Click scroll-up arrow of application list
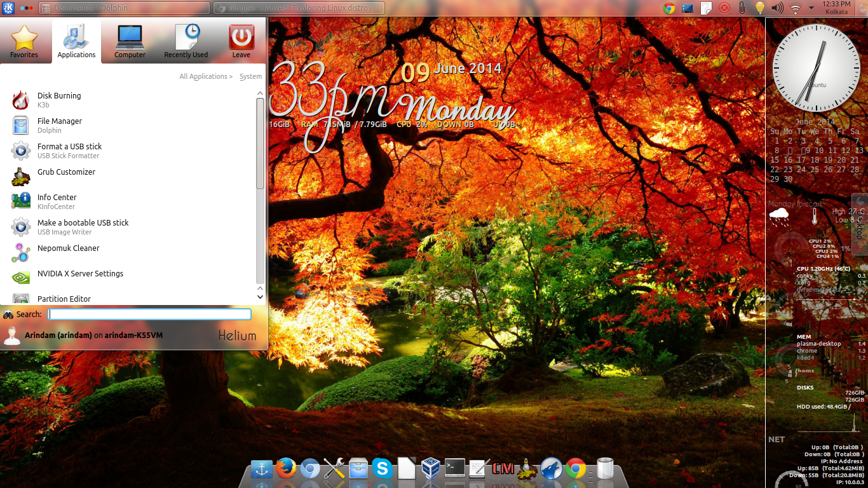The image size is (868, 488). pyautogui.click(x=260, y=93)
